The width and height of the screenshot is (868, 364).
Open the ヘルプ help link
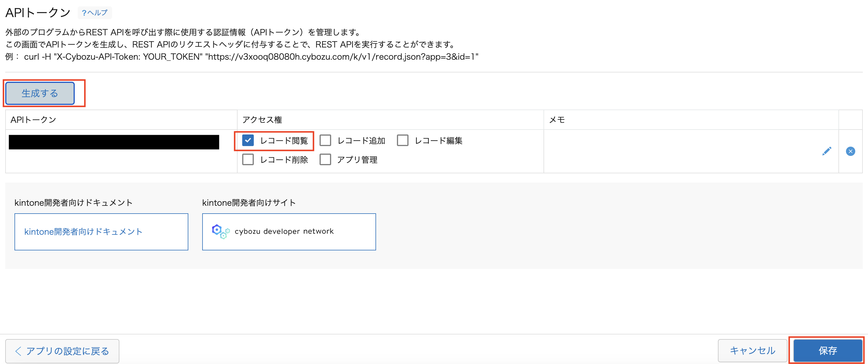click(95, 13)
